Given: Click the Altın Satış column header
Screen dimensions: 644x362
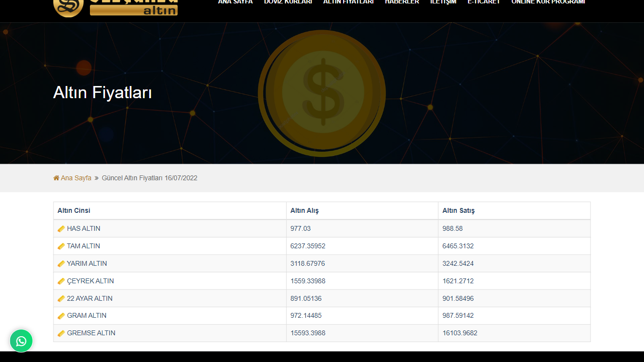Looking at the screenshot, I should coord(458,211).
